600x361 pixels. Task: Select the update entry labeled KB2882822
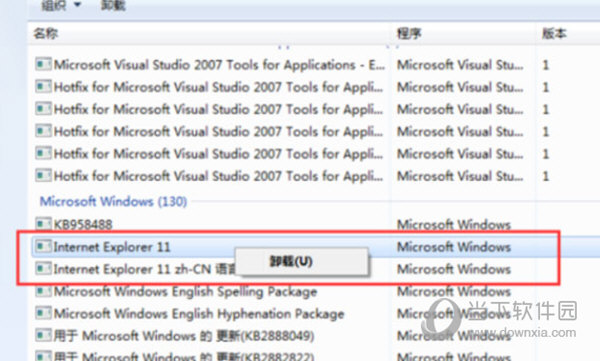click(184, 356)
